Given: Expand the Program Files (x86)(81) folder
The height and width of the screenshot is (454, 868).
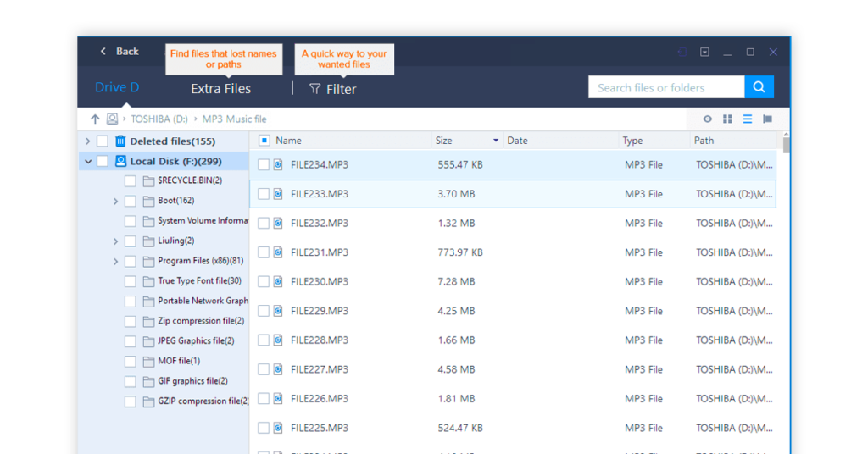Looking at the screenshot, I should pos(115,262).
